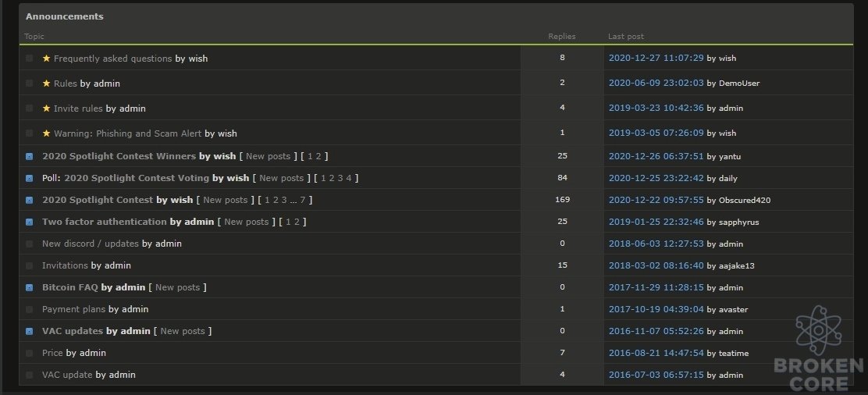Open the Rules topic by admin
868x395 pixels.
(66, 83)
